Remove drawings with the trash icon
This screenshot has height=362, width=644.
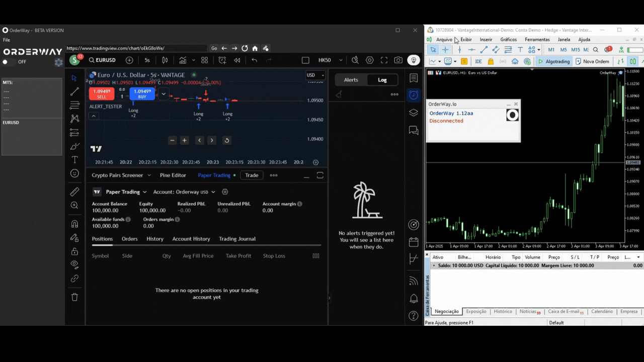pyautogui.click(x=74, y=297)
